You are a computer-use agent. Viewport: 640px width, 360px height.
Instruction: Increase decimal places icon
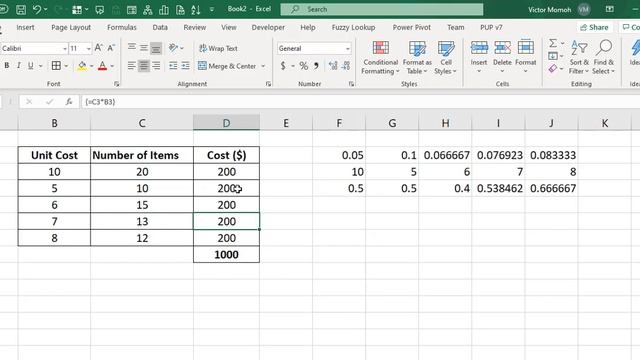pos(333,66)
